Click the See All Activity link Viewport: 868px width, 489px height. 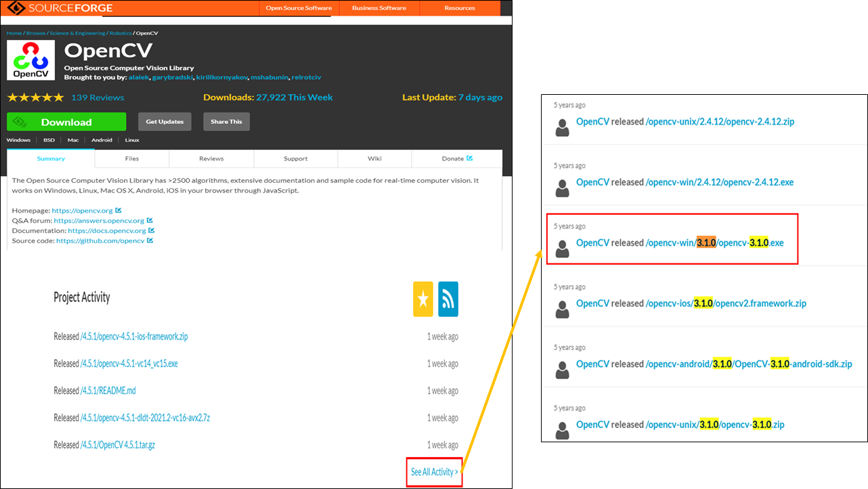(x=435, y=472)
